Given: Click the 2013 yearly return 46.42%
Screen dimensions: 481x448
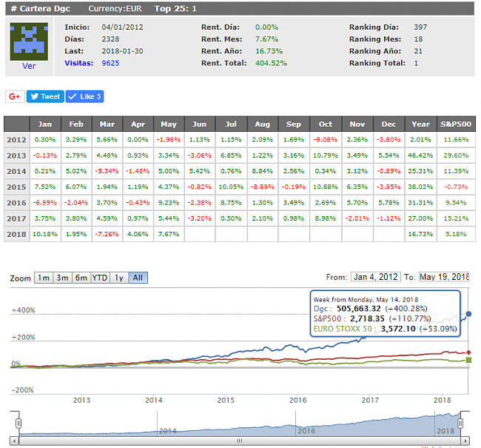Looking at the screenshot, I should click(x=420, y=156).
